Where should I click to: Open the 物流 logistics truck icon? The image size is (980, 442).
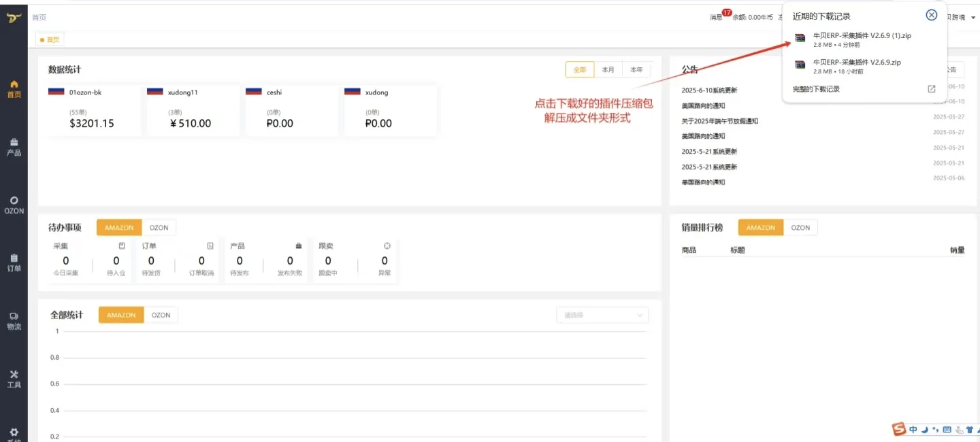[x=14, y=316]
